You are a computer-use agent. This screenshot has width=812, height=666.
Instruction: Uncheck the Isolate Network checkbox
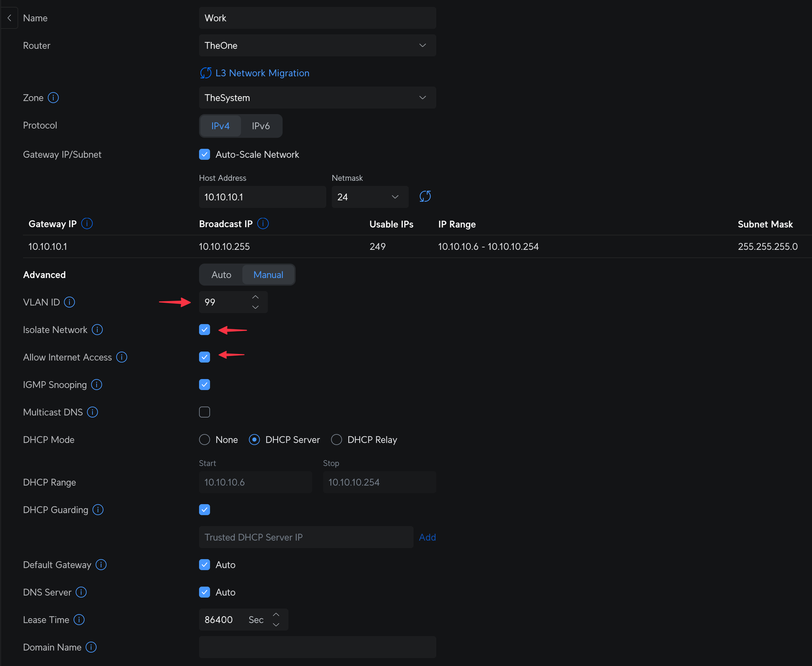click(x=205, y=330)
